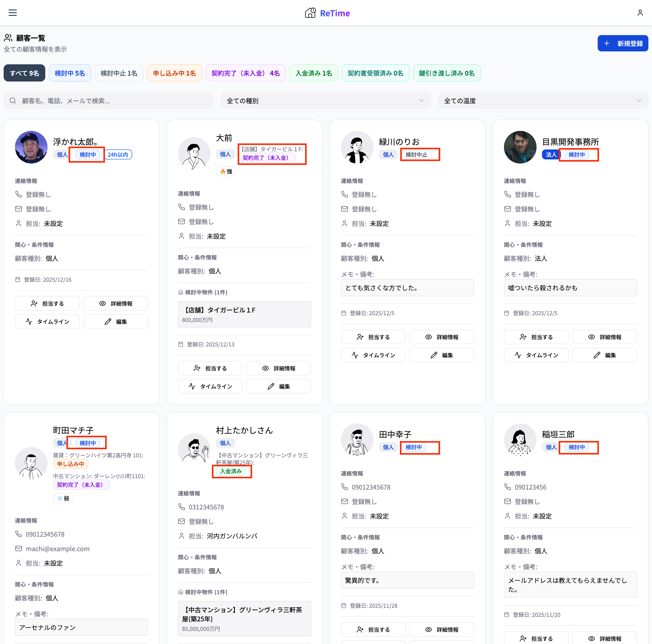Open 詳細情報 for 稲垣三郎

(x=604, y=638)
